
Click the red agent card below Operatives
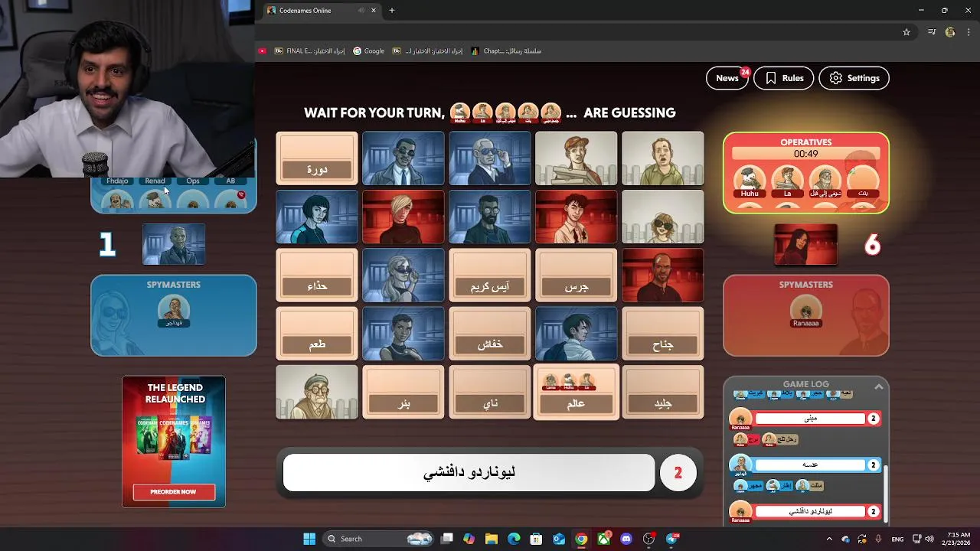tap(805, 245)
